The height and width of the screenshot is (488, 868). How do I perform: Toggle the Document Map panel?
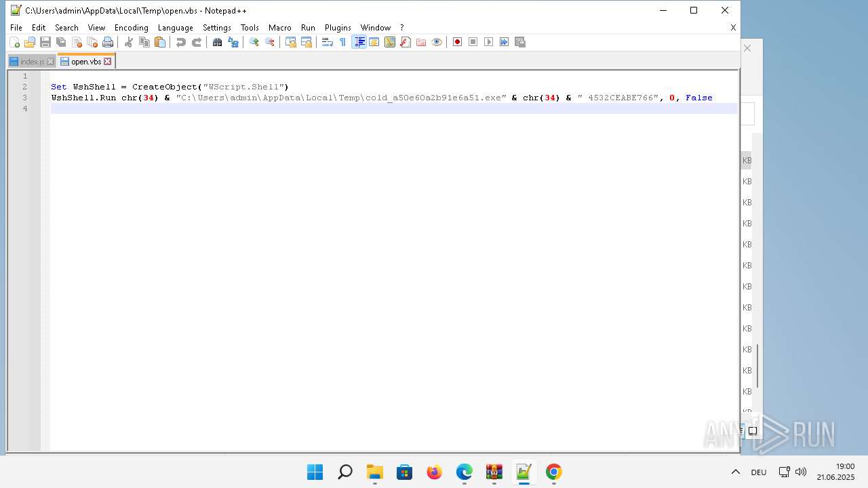[x=389, y=42]
